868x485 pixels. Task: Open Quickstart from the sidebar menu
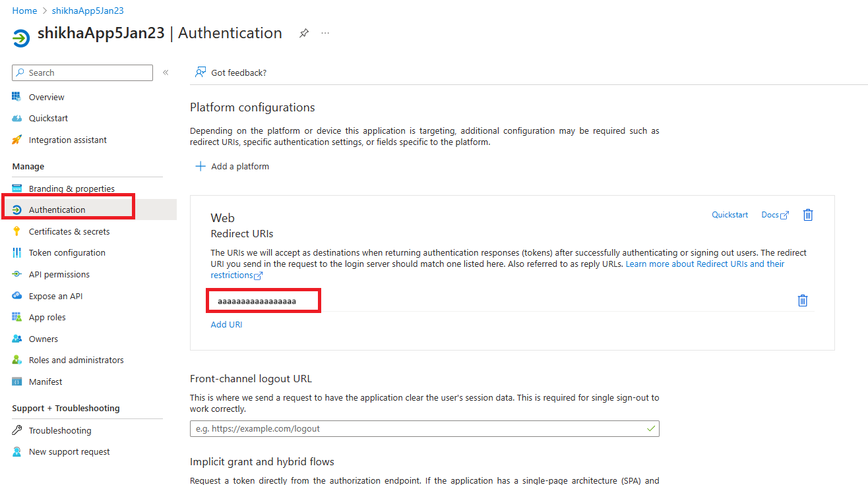point(49,118)
